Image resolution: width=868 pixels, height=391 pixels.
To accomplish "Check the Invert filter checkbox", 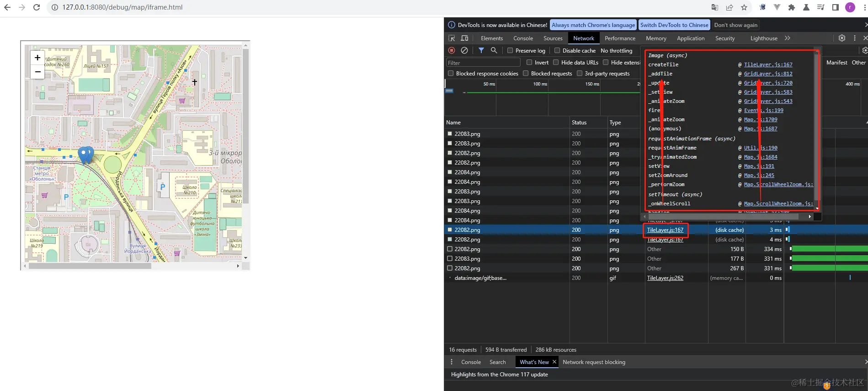I will (x=529, y=63).
